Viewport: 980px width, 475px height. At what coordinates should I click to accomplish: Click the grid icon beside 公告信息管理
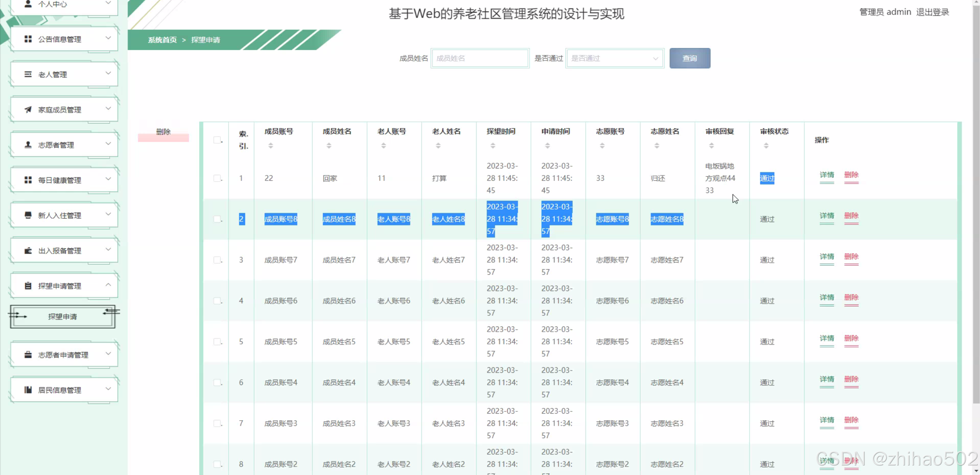pyautogui.click(x=28, y=39)
